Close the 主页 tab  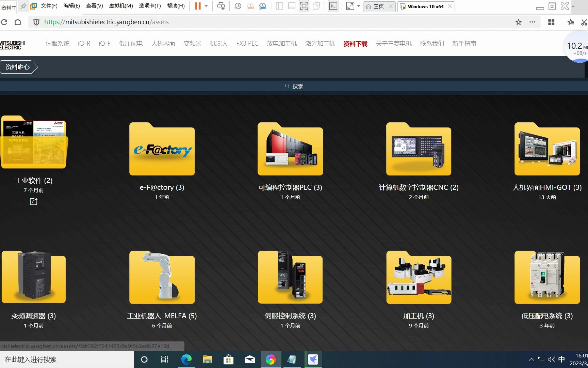(391, 6)
